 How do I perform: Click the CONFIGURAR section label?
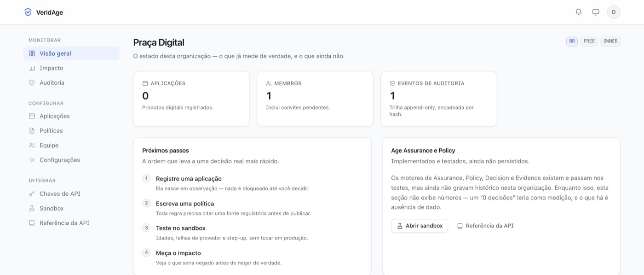click(x=46, y=104)
